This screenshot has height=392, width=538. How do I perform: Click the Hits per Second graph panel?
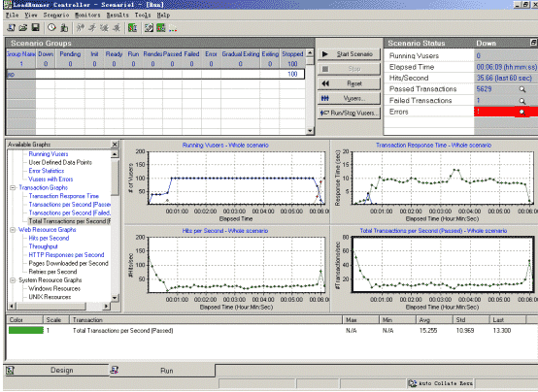[226, 268]
